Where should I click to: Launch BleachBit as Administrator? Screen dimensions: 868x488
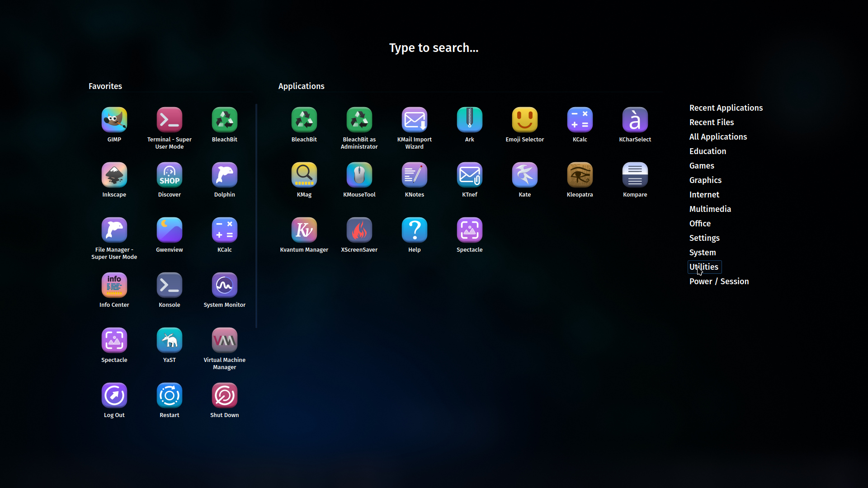359,120
